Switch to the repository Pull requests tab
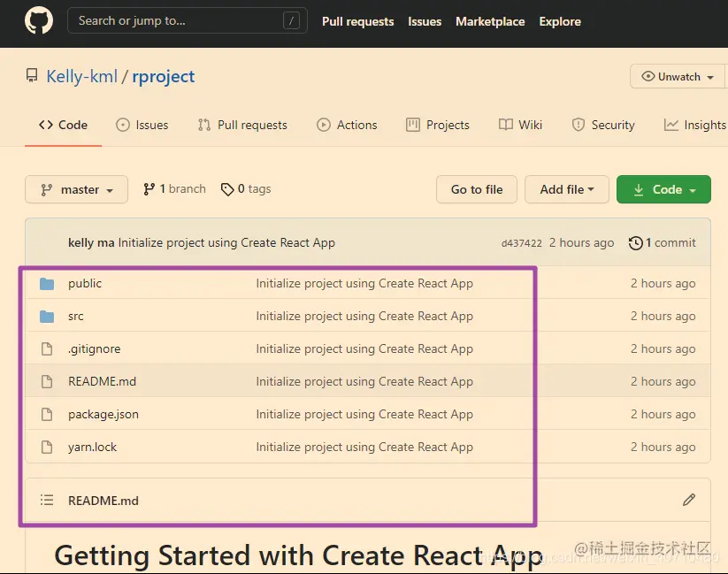 (x=242, y=125)
